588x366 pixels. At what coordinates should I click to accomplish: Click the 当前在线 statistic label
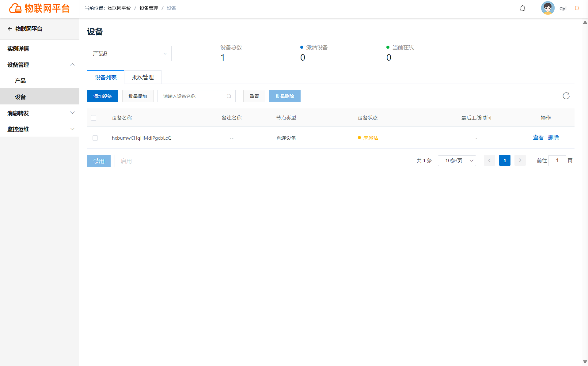pyautogui.click(x=403, y=47)
